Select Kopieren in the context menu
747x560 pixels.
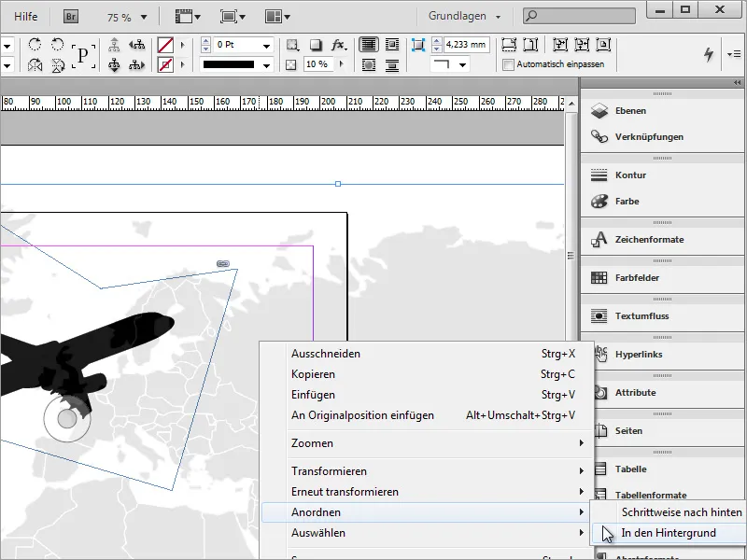coord(313,374)
